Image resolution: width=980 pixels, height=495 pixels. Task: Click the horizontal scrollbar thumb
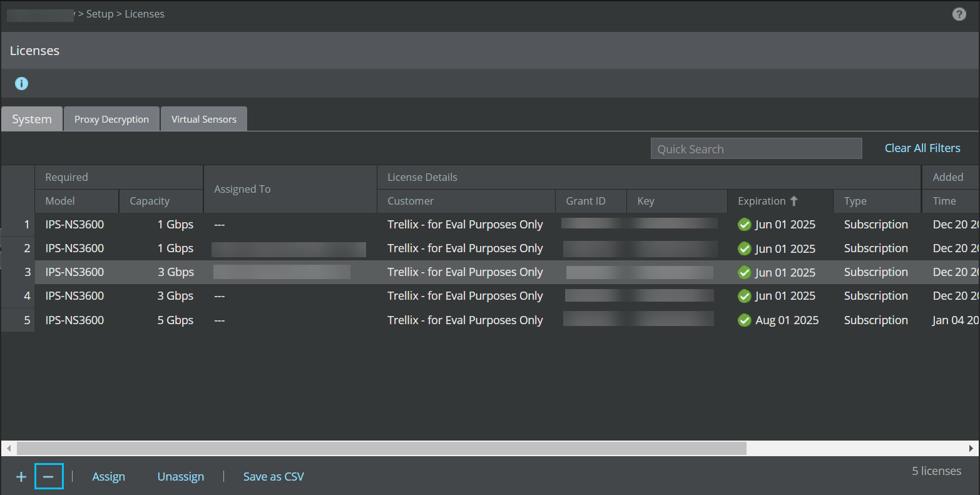point(382,449)
